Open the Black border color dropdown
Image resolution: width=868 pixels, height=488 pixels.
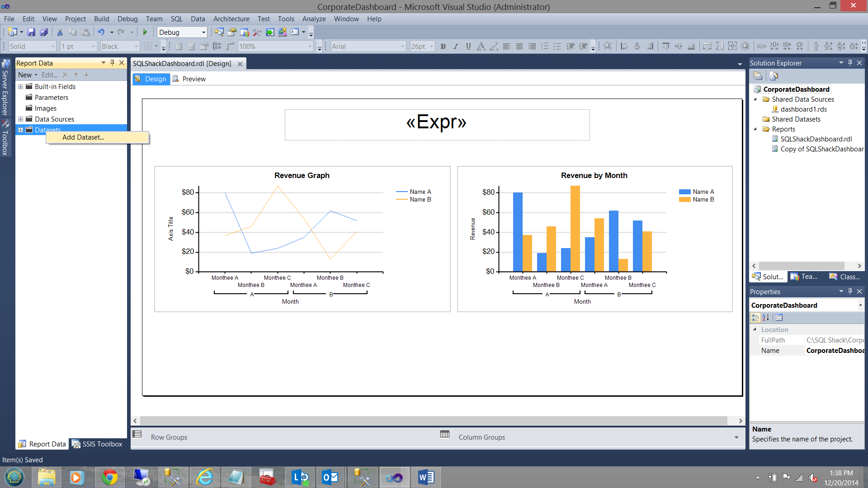[x=136, y=46]
